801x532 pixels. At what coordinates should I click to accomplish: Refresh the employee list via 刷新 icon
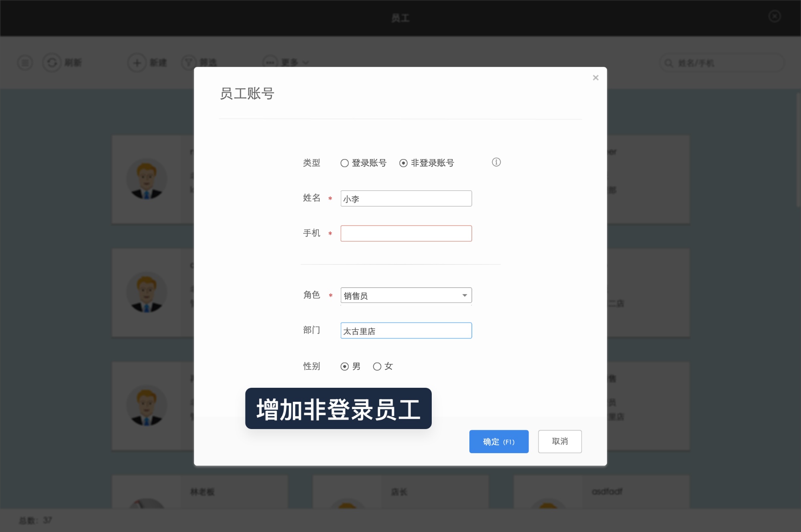(52, 62)
